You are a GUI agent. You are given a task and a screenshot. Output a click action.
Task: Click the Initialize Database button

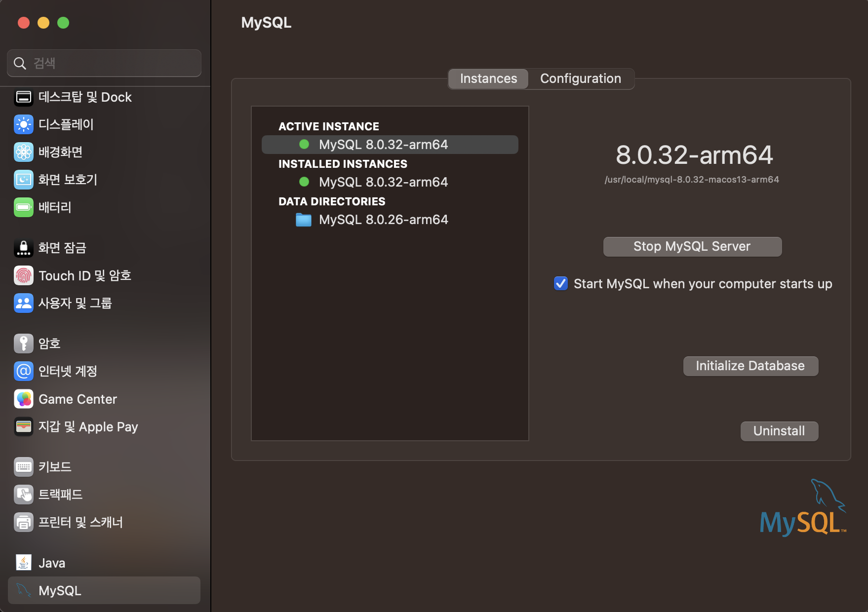tap(750, 366)
